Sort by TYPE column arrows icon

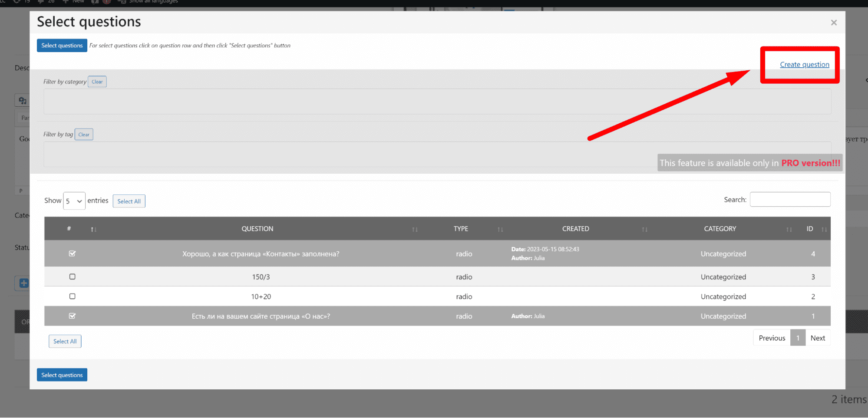coord(500,229)
